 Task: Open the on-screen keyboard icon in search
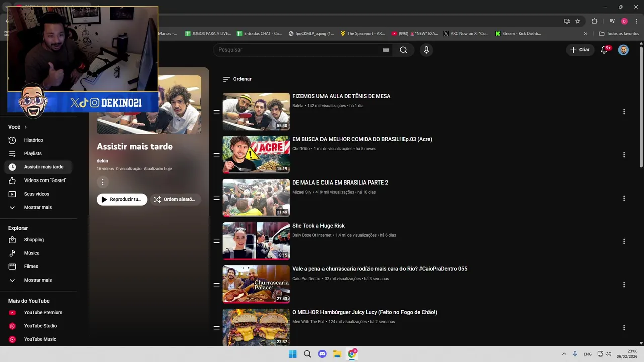click(x=386, y=50)
